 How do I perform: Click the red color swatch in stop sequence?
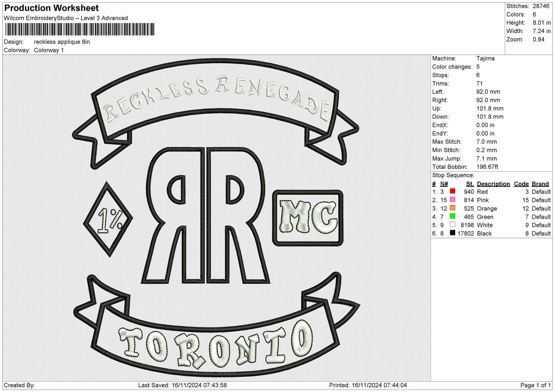452,191
